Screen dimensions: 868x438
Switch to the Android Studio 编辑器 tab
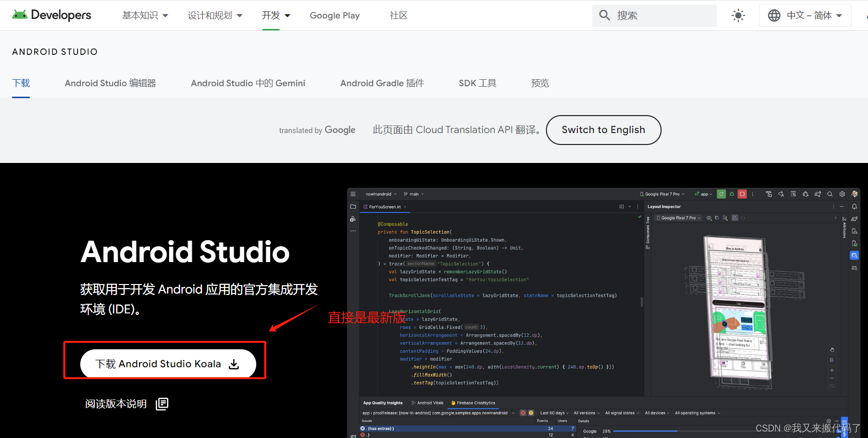click(x=110, y=83)
